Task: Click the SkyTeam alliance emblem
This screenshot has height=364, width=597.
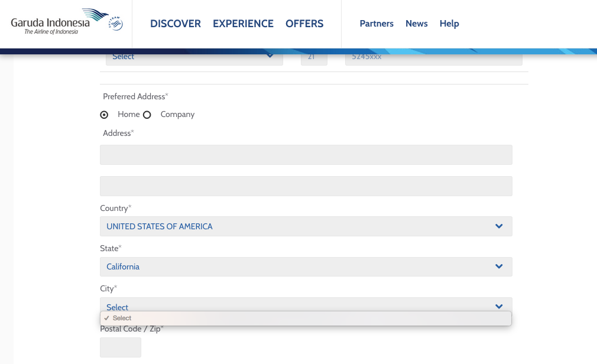Action: (116, 24)
